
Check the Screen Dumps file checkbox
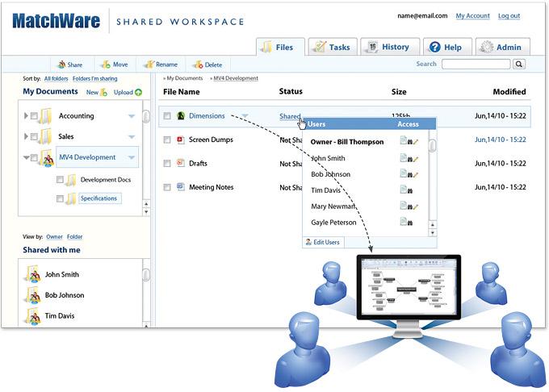click(x=167, y=140)
